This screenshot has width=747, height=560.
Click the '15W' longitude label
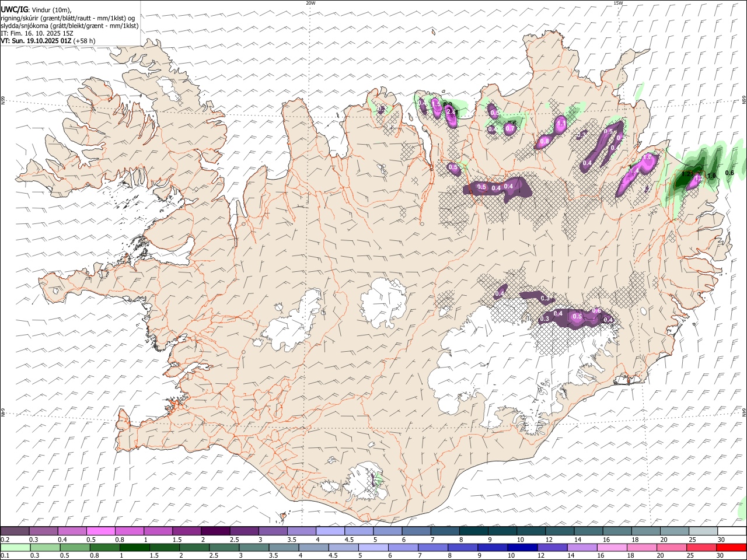pos(618,3)
